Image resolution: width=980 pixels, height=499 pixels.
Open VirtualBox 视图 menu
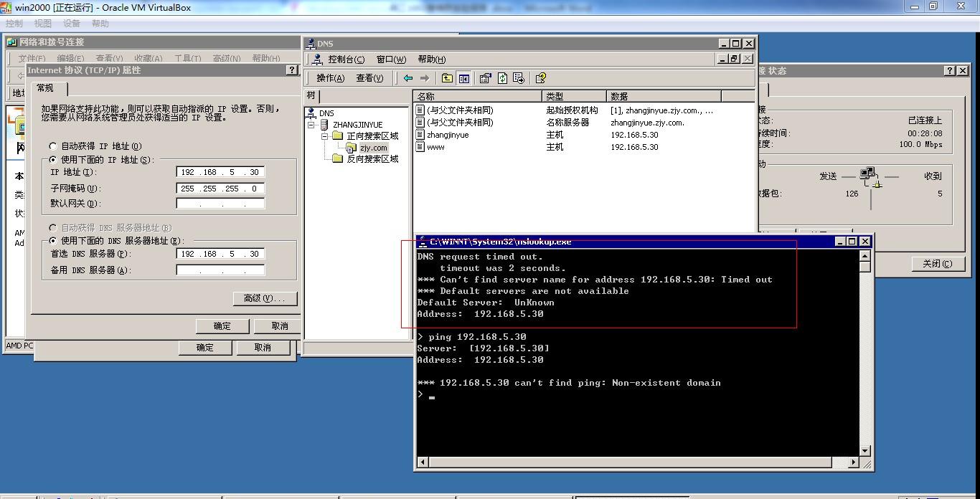coord(43,24)
